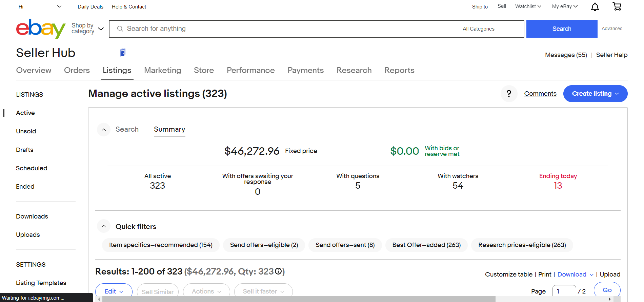
Task: Apply Research prices-eligible (263) filter
Action: tap(522, 245)
